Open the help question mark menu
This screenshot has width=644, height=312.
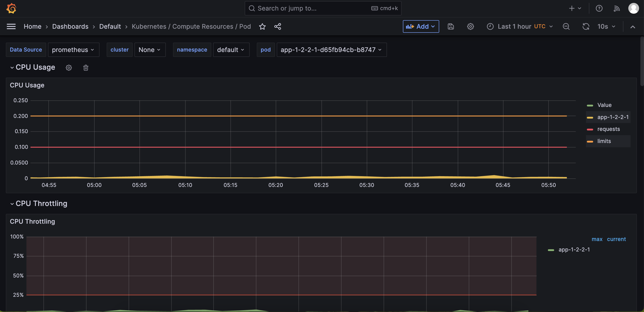point(599,8)
